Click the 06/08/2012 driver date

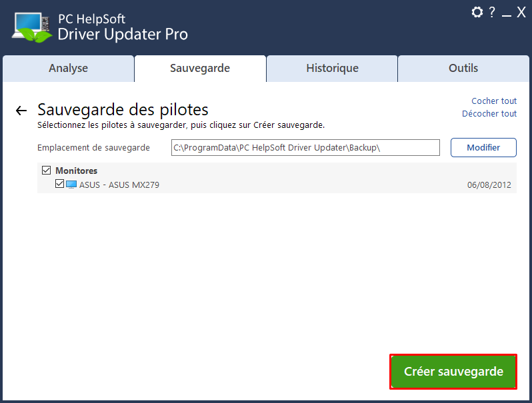489,185
